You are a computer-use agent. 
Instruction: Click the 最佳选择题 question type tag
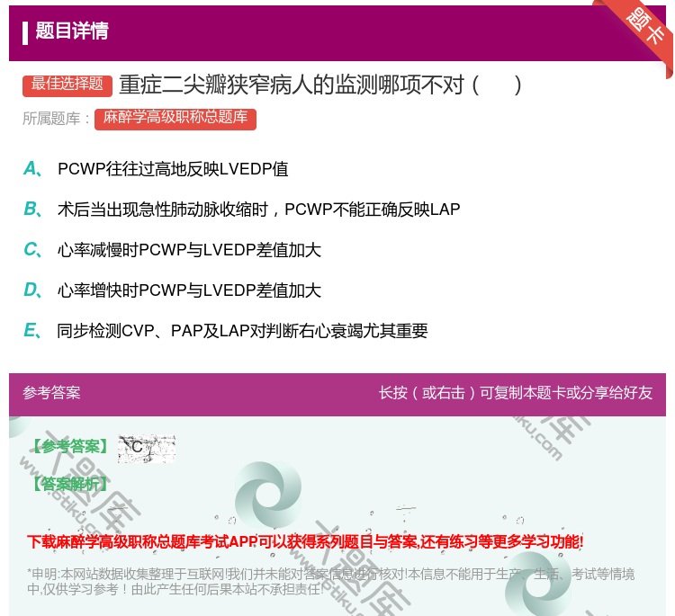(x=67, y=85)
